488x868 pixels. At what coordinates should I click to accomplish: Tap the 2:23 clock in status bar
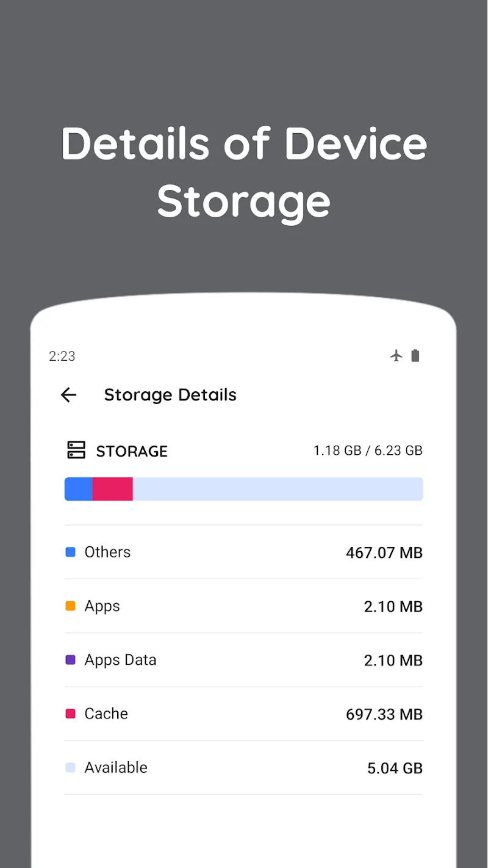pyautogui.click(x=62, y=356)
